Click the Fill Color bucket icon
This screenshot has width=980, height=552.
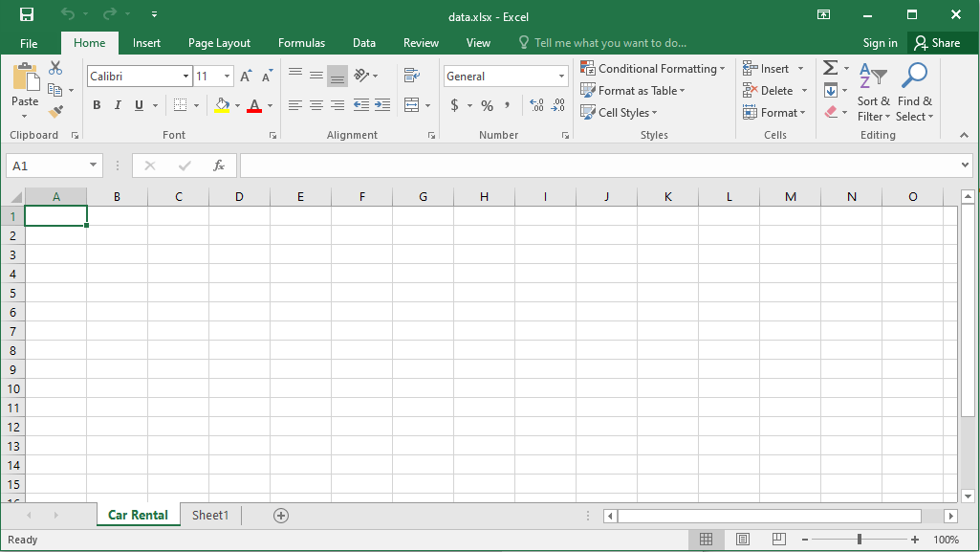click(222, 105)
